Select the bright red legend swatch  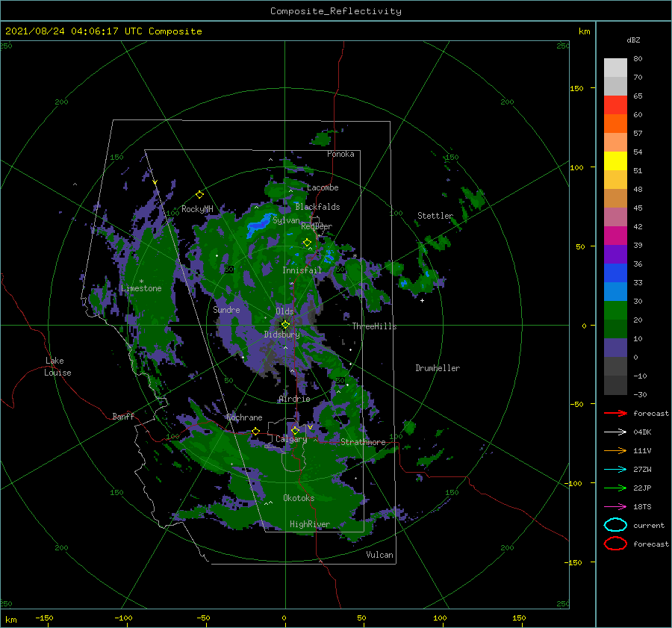coord(615,105)
